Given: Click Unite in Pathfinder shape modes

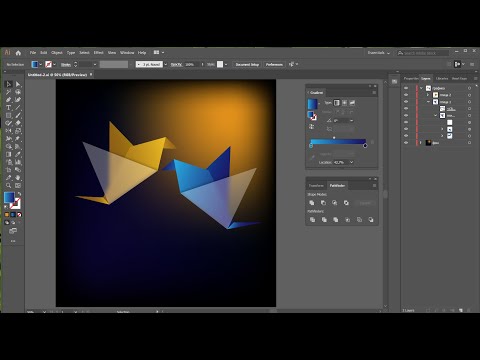Looking at the screenshot, I should [x=312, y=203].
